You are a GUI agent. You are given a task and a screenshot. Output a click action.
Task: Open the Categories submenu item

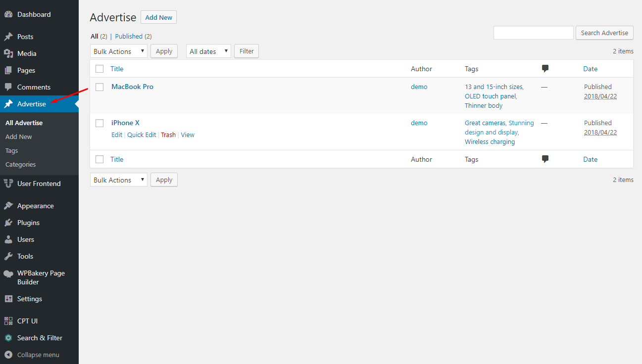(x=20, y=164)
